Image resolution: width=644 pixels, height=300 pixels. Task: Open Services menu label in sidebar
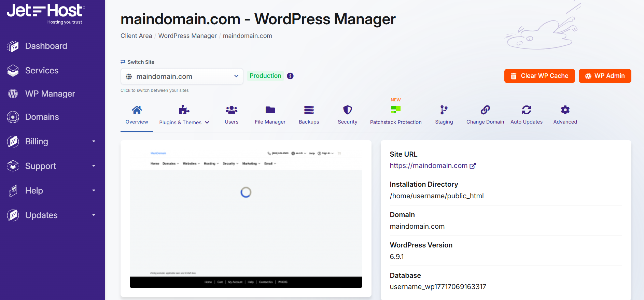point(42,71)
